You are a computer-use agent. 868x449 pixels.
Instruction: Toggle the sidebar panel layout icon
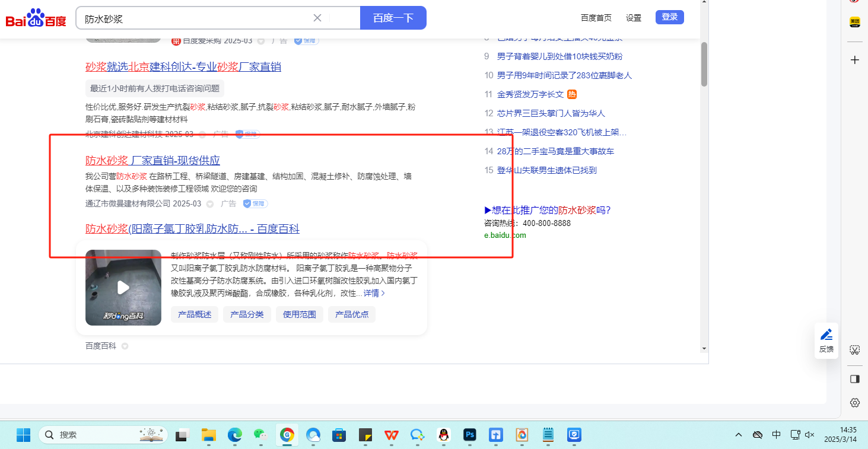(854, 378)
